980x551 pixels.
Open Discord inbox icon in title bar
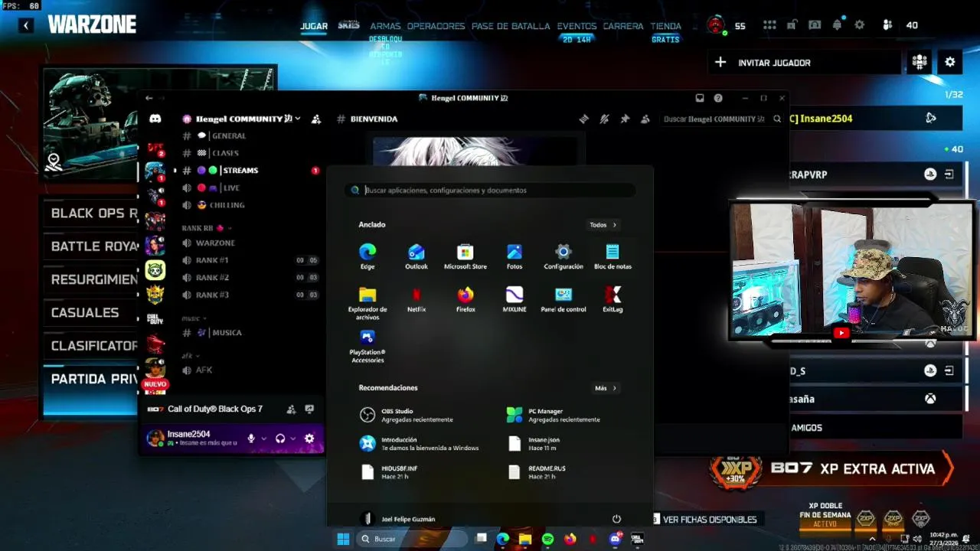700,98
